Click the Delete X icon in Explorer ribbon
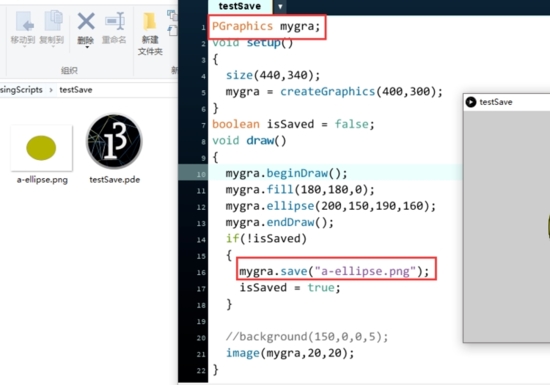This screenshot has height=385, width=550. tap(86, 21)
